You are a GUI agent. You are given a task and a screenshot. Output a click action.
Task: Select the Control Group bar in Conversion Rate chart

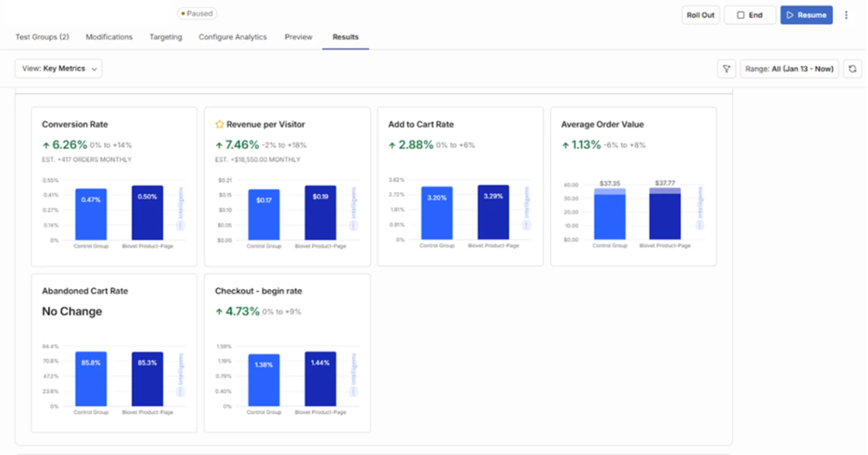point(91,215)
